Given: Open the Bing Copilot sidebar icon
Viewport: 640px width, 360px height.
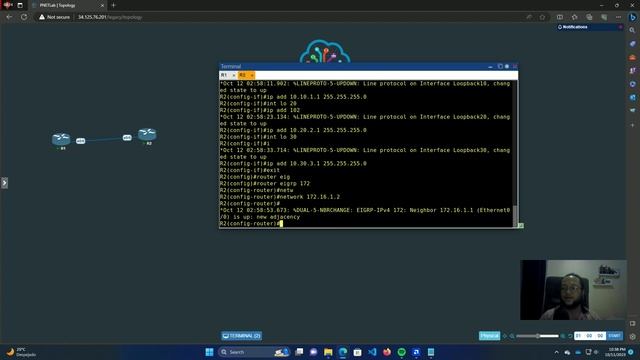Looking at the screenshot, I should pyautogui.click(x=633, y=17).
